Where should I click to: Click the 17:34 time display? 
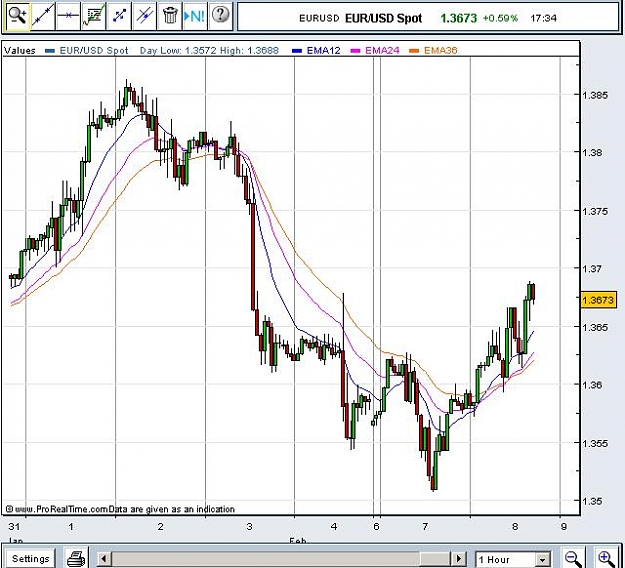pyautogui.click(x=543, y=18)
